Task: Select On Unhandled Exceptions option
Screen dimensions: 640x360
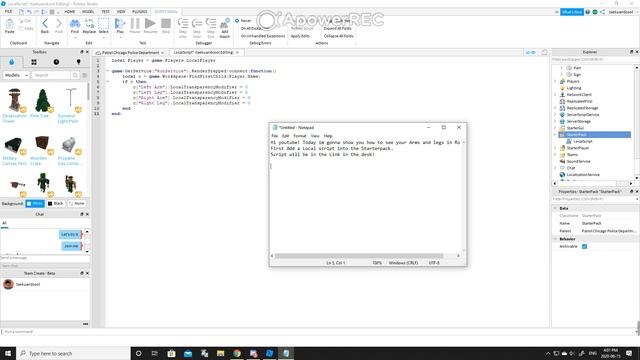Action: tap(263, 36)
